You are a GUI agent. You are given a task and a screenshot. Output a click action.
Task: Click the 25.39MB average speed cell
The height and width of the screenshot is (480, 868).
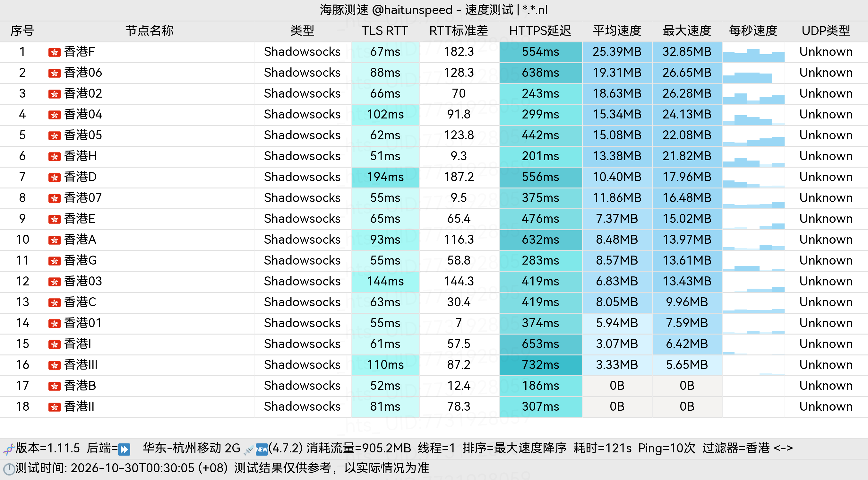click(x=617, y=52)
